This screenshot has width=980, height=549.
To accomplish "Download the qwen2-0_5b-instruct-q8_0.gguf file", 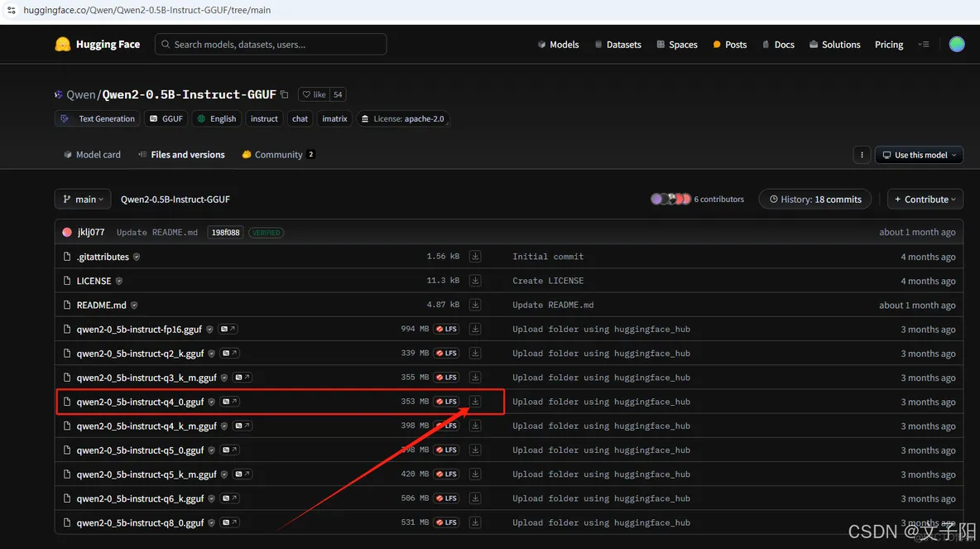I will [475, 523].
